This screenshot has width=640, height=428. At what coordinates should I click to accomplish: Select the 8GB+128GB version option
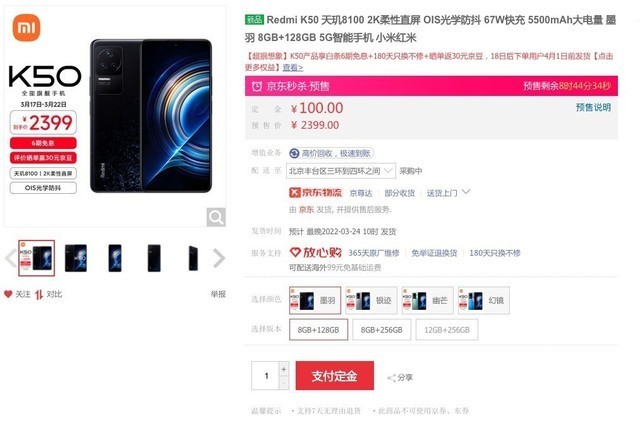pyautogui.click(x=318, y=330)
